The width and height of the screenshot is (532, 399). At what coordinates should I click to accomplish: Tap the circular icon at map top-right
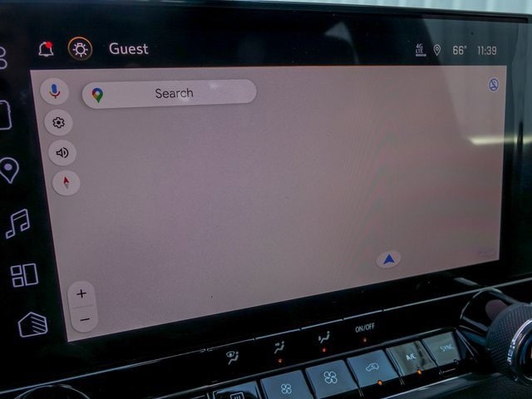pos(493,85)
